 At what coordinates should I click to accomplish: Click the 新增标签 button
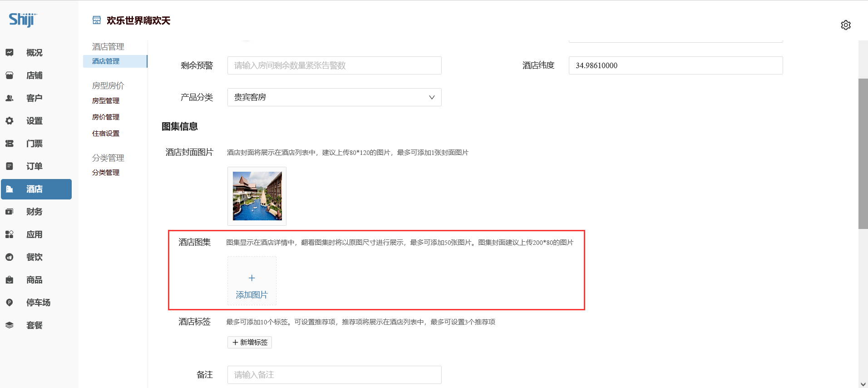[x=250, y=342]
